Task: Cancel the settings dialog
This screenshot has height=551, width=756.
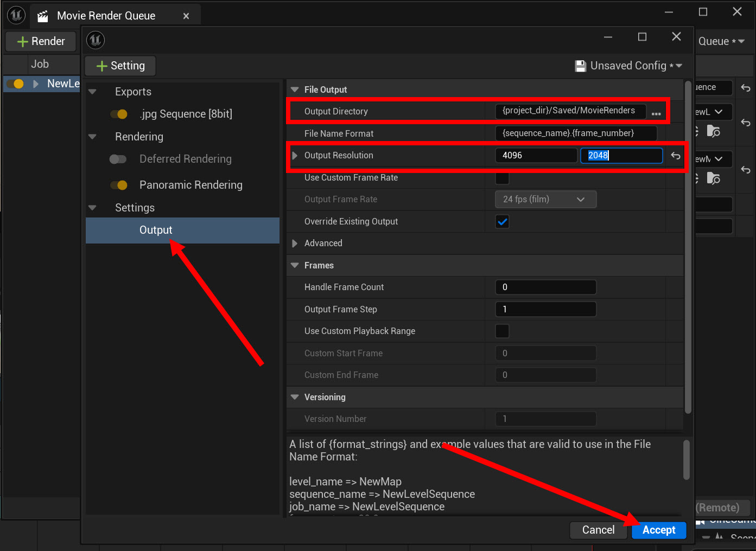Action: tap(599, 530)
